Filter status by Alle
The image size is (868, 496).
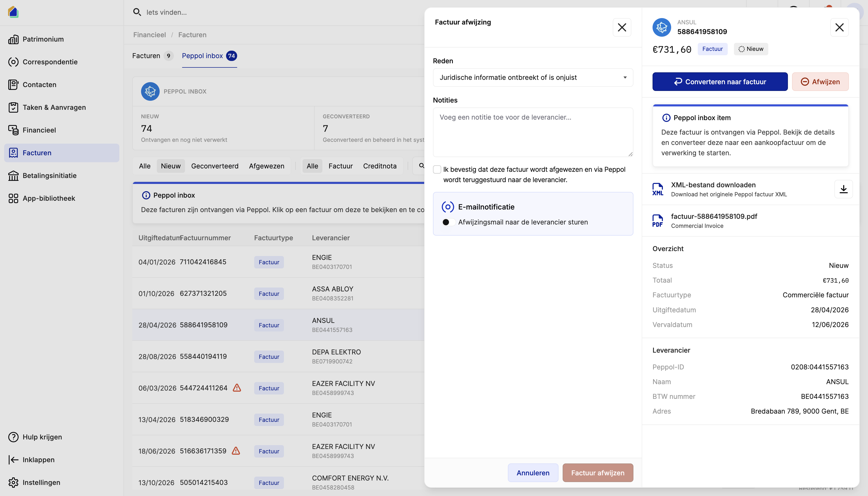click(x=144, y=166)
